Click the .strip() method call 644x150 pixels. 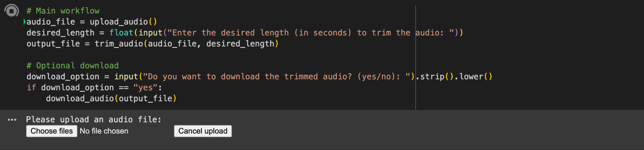click(x=435, y=77)
